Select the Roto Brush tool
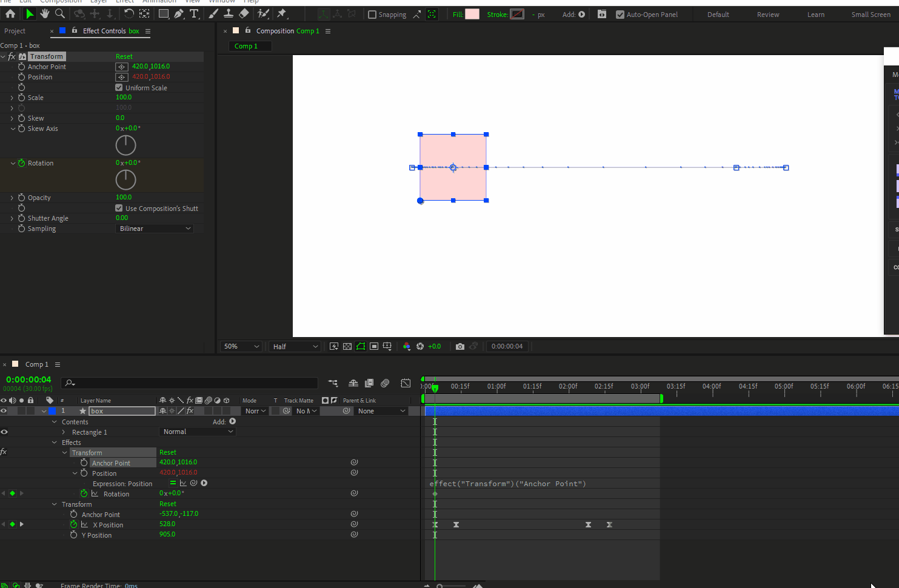 (x=263, y=13)
